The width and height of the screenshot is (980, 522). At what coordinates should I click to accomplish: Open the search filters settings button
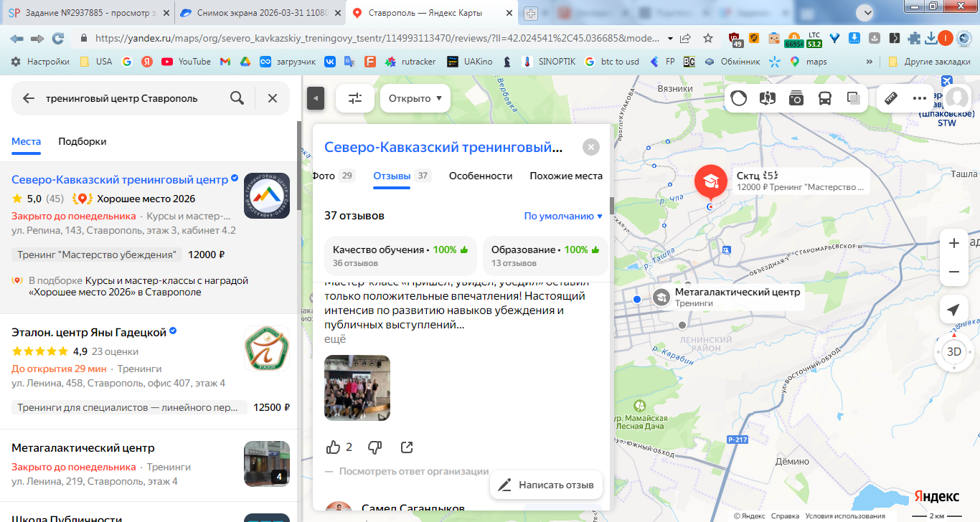355,98
